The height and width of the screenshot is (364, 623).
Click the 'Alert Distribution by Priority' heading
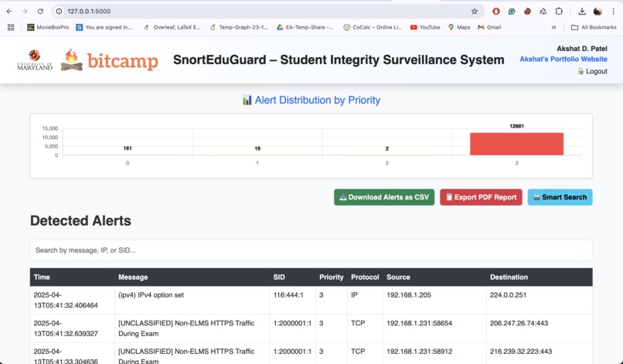tap(311, 100)
